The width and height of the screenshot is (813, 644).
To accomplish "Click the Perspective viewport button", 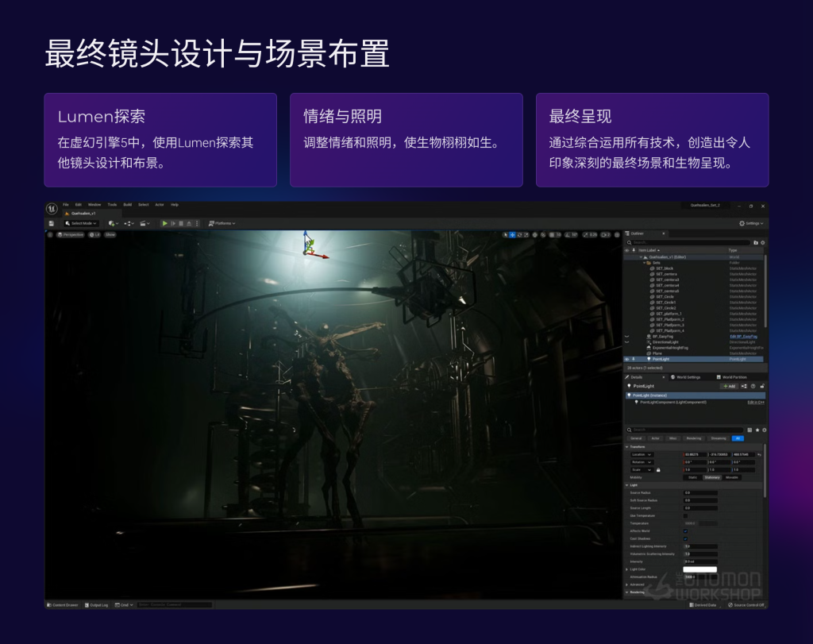I will [70, 235].
